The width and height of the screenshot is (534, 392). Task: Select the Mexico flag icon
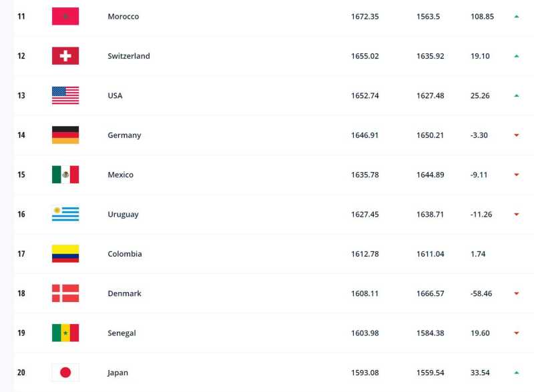tap(65, 175)
